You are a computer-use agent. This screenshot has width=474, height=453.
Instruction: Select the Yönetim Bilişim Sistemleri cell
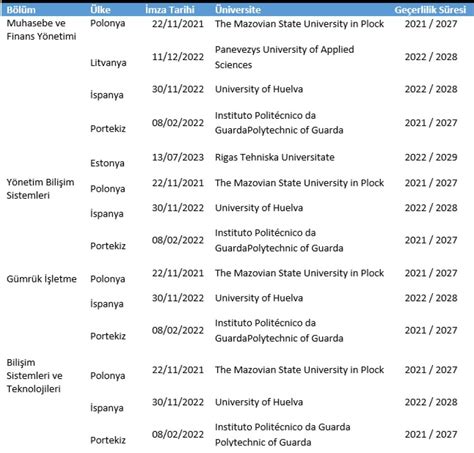click(x=40, y=189)
